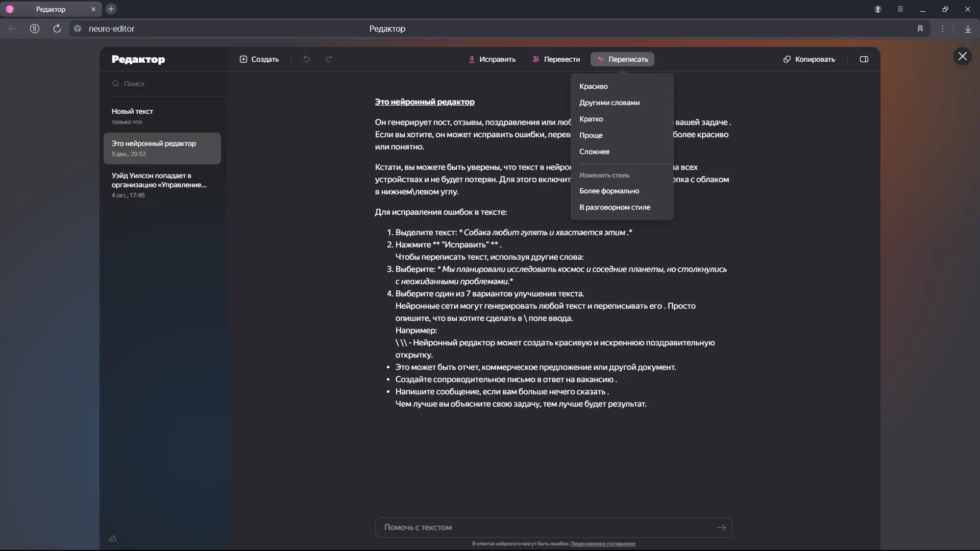Click the send arrow in input field
The width and height of the screenshot is (980, 551).
[x=721, y=528]
